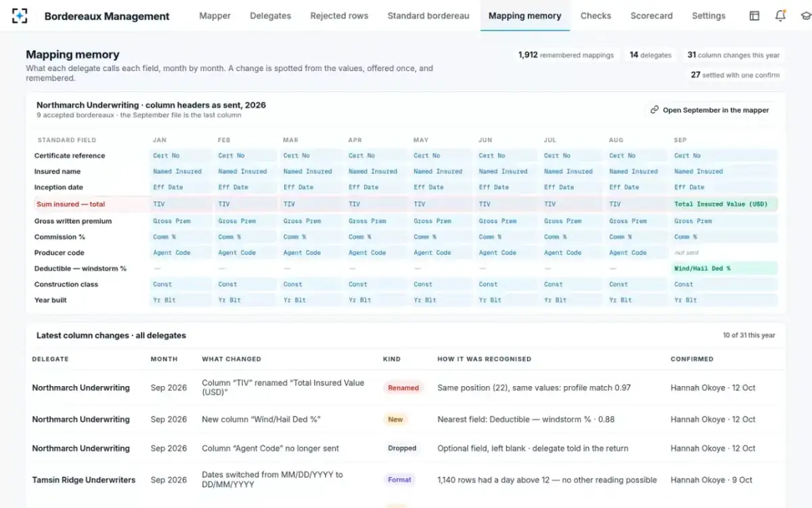Click the Sum insured — total row label
Image resolution: width=812 pixels, height=508 pixels.
(x=70, y=204)
